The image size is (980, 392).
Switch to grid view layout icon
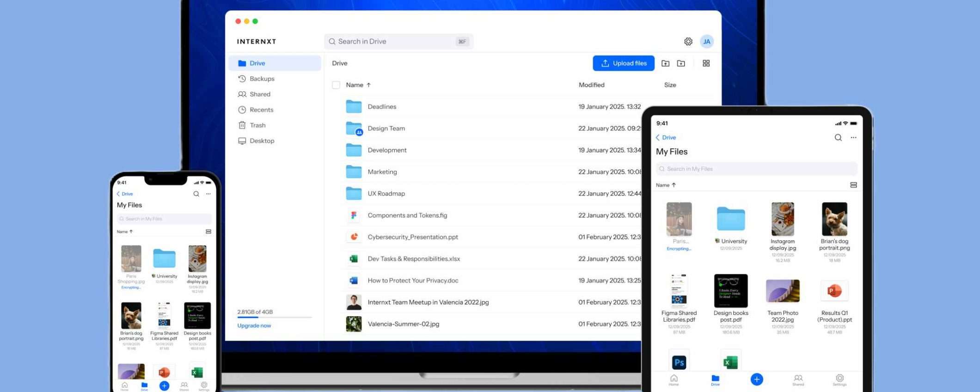[x=706, y=63]
